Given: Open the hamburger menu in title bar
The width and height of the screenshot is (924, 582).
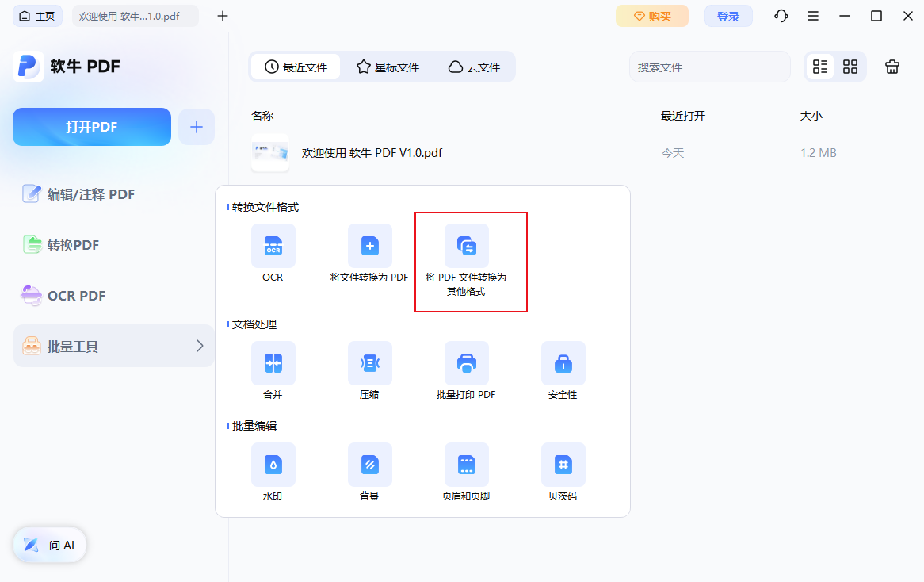Looking at the screenshot, I should [812, 16].
